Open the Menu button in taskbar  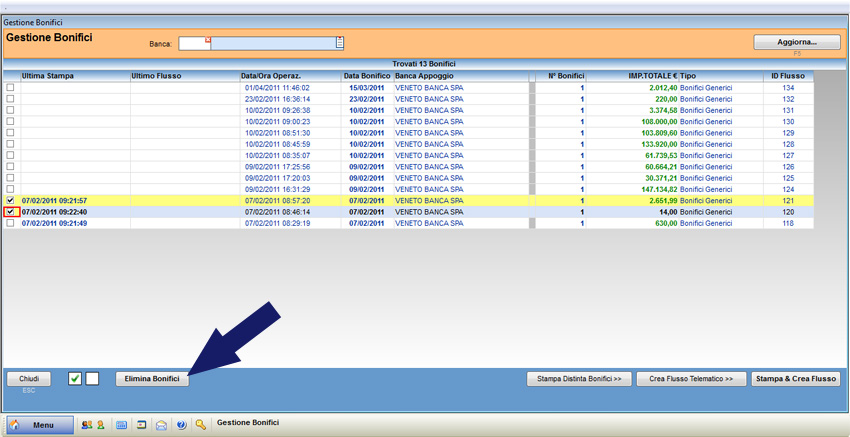(x=40, y=425)
